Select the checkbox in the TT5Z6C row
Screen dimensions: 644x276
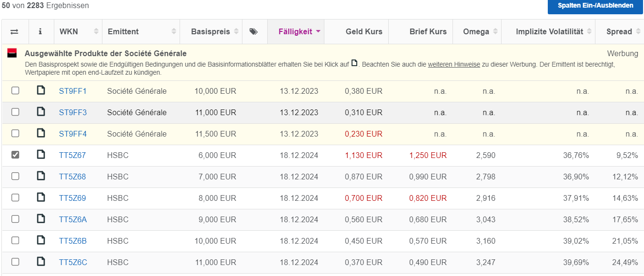pos(15,262)
